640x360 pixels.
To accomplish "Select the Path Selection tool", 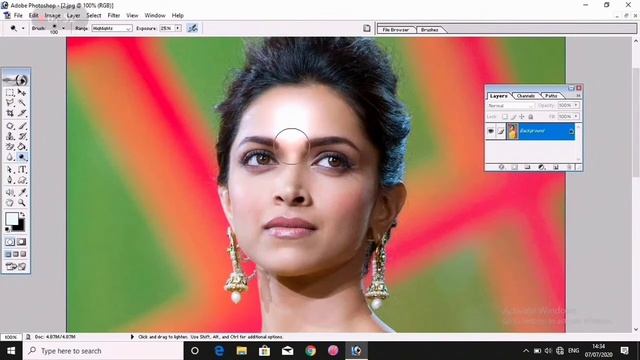I will click(x=10, y=169).
